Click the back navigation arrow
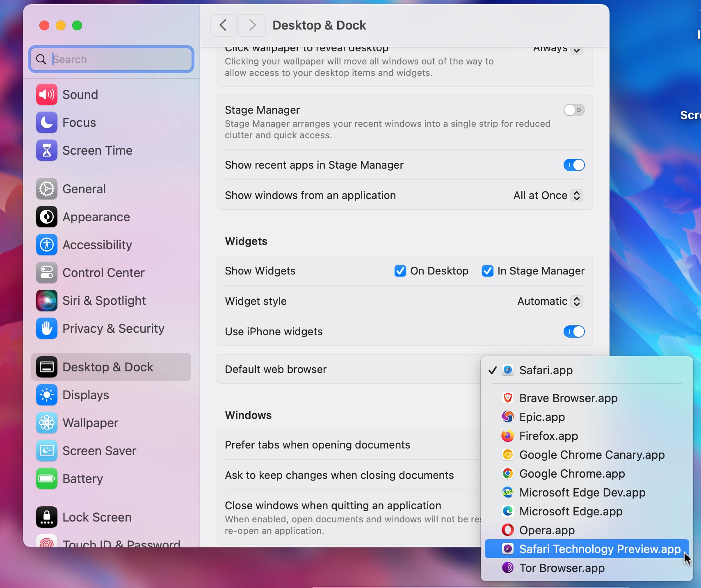 coord(223,25)
